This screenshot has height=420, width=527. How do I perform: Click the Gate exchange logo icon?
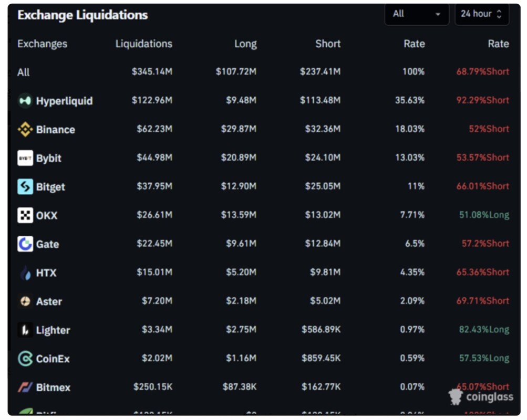click(x=25, y=244)
